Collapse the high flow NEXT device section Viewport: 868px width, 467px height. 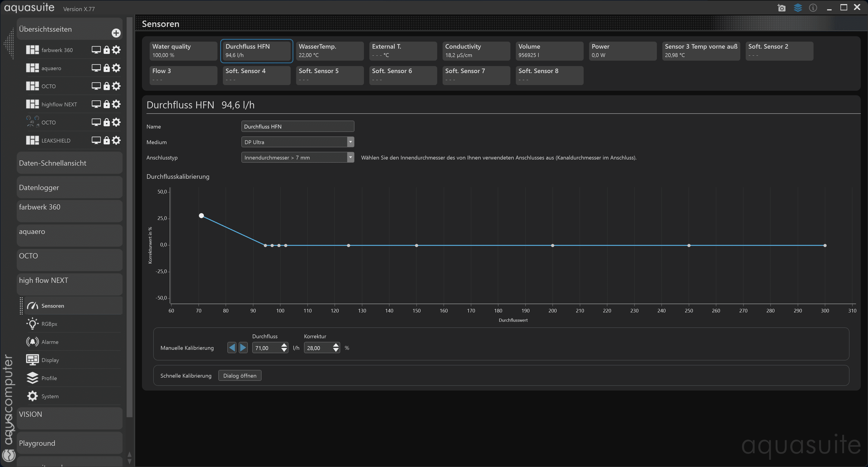tap(69, 284)
